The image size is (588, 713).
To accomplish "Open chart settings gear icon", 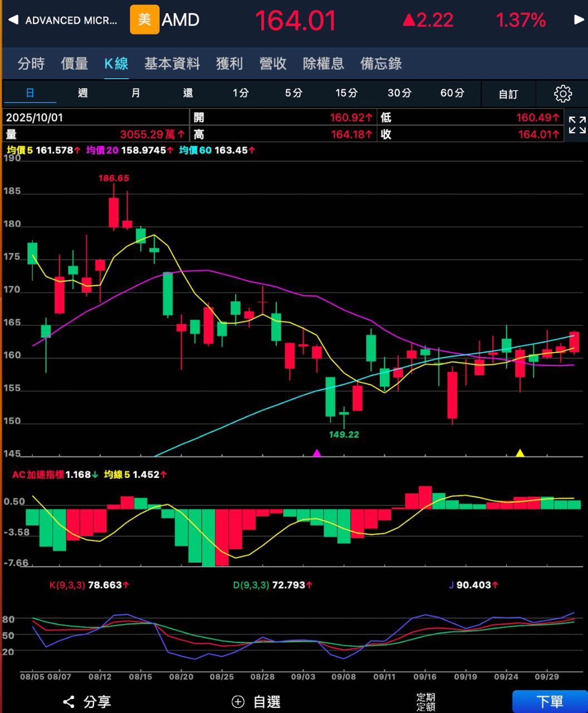I will coord(563,94).
